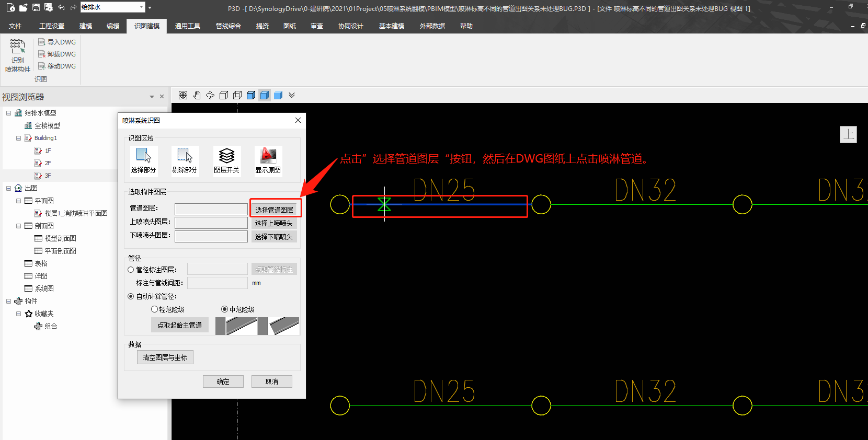Collapse the Building1 tree node
This screenshot has width=868, height=440.
[x=18, y=138]
